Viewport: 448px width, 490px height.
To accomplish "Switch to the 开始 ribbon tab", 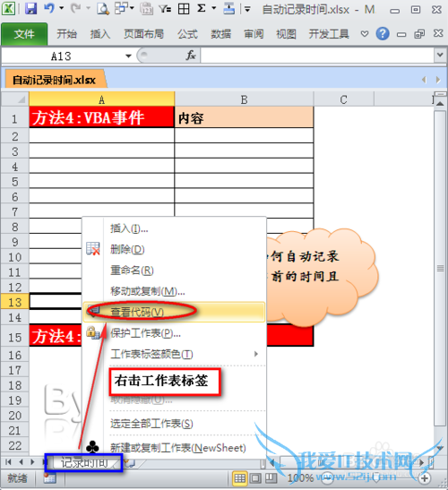I will 66,34.
